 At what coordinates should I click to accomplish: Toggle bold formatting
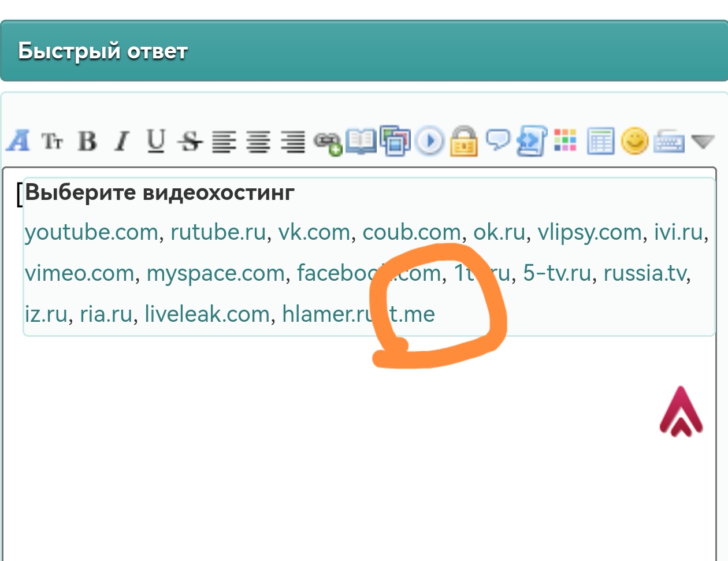click(x=87, y=141)
